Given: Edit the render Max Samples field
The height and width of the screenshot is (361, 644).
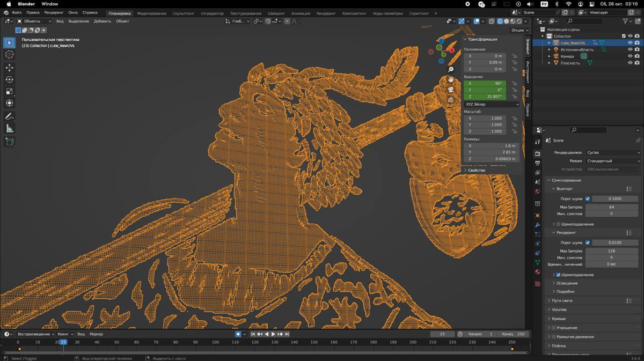Looking at the screenshot, I should [611, 251].
